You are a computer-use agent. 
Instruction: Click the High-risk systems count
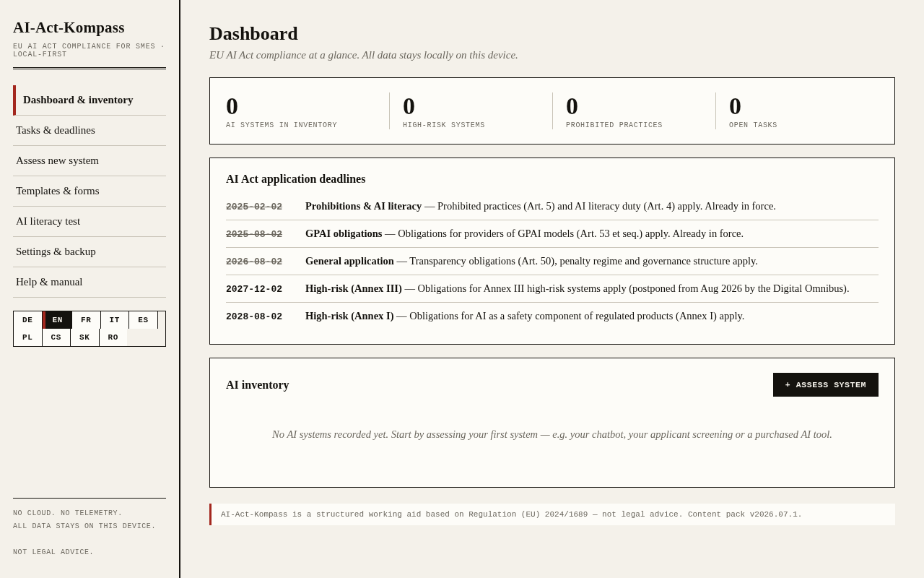coord(409,106)
